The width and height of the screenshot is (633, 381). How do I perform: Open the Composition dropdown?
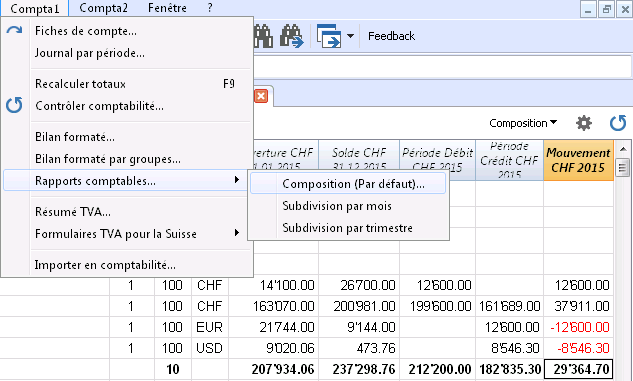523,123
